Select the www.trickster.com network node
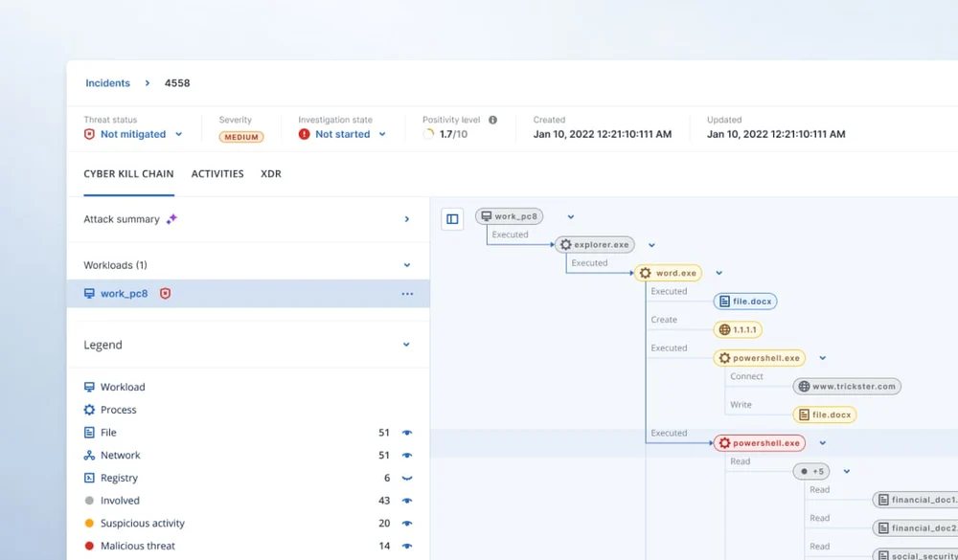 coord(847,386)
